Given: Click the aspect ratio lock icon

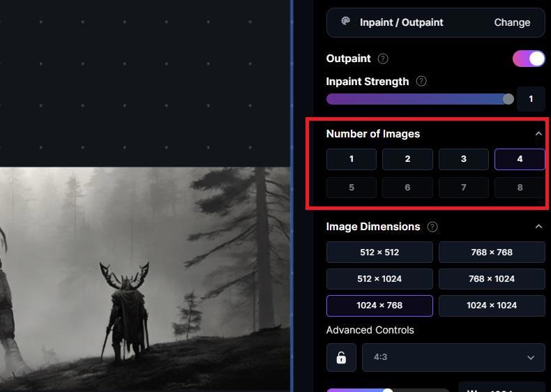Looking at the screenshot, I should (341, 358).
